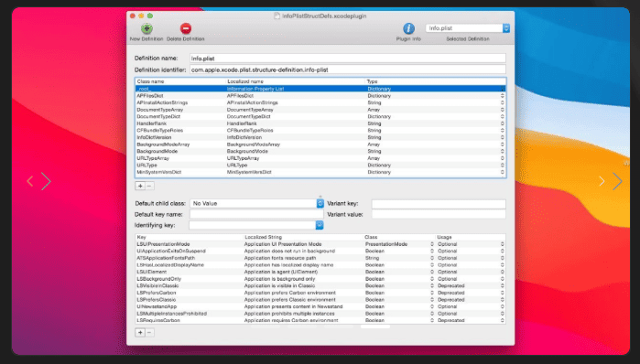
Task: Click the Variant key field
Action: [x=439, y=204]
